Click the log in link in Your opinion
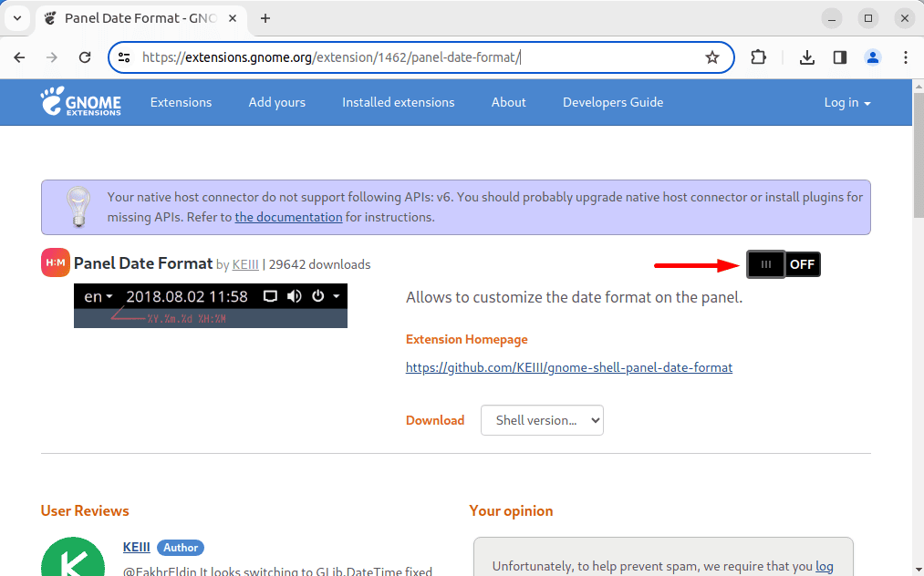This screenshot has height=576, width=924. [824, 567]
